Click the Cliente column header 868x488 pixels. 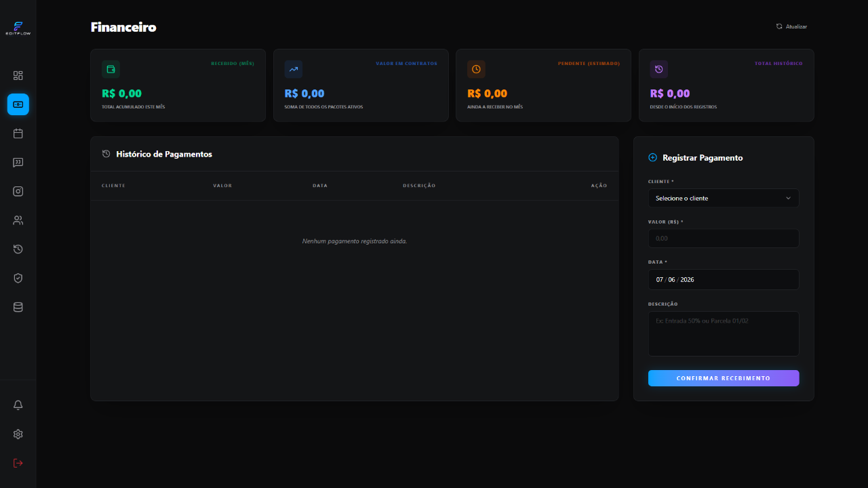[113, 186]
